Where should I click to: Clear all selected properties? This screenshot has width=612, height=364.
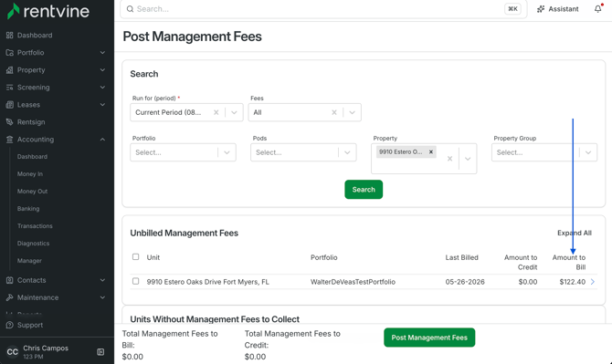[x=449, y=159]
